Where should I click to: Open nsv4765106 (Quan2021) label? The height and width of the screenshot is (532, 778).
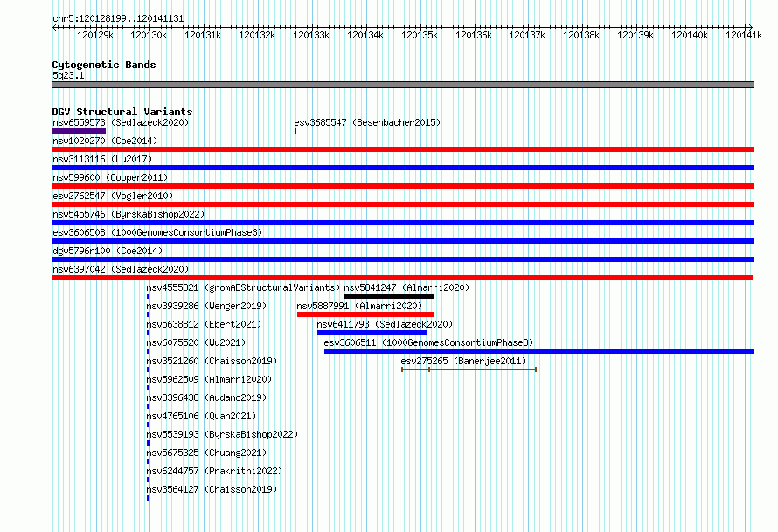point(201,416)
